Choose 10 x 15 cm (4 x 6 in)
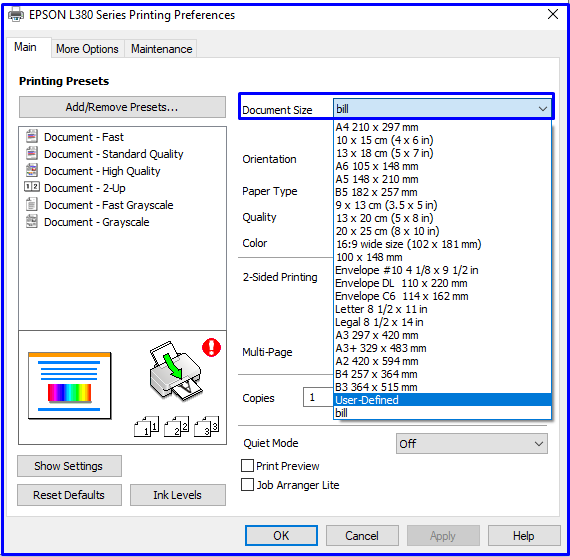Screen dimensions: 570x557 pyautogui.click(x=442, y=140)
